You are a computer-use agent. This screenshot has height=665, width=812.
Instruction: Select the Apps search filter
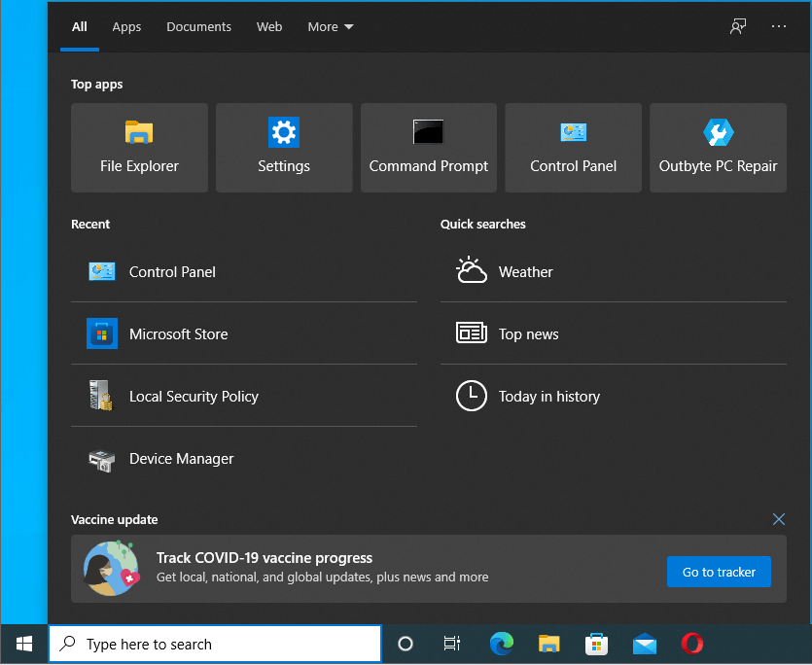click(x=126, y=26)
